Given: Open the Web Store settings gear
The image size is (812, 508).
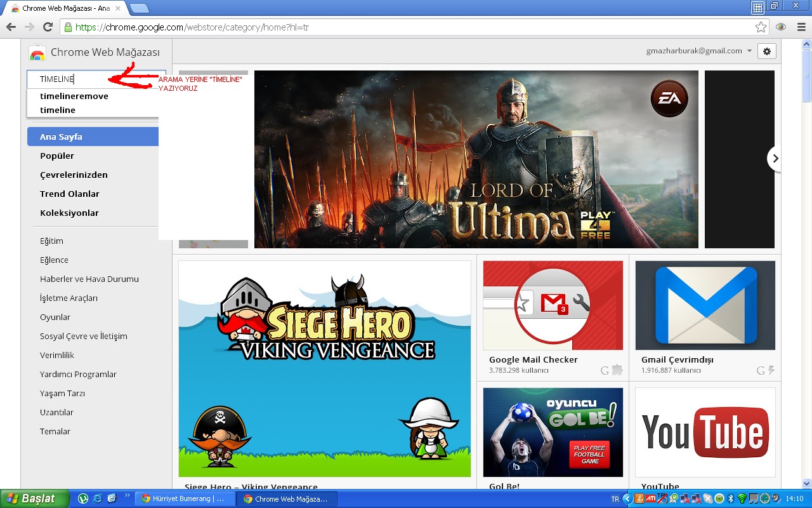Looking at the screenshot, I should click(x=766, y=51).
